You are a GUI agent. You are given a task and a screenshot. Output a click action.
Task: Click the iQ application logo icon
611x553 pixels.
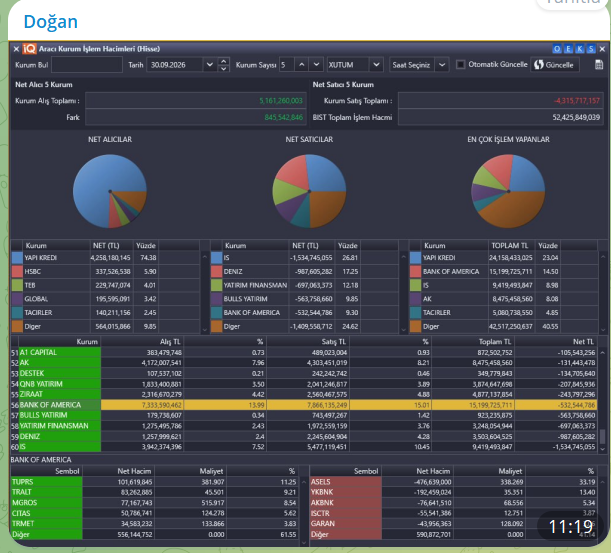point(29,49)
